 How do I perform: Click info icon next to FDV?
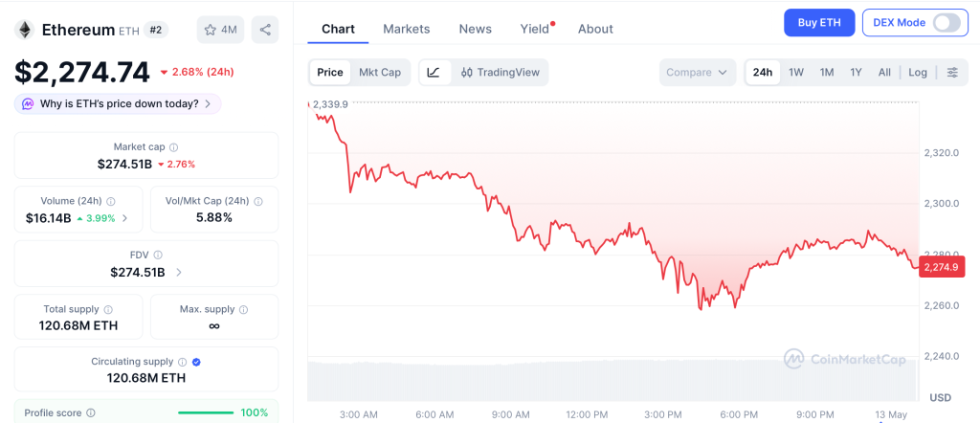point(158,255)
